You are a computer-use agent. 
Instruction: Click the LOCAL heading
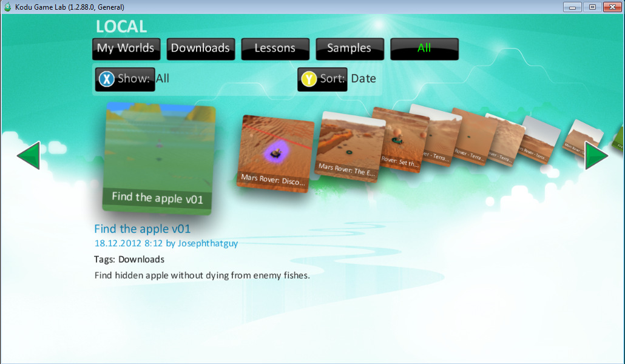(x=121, y=27)
